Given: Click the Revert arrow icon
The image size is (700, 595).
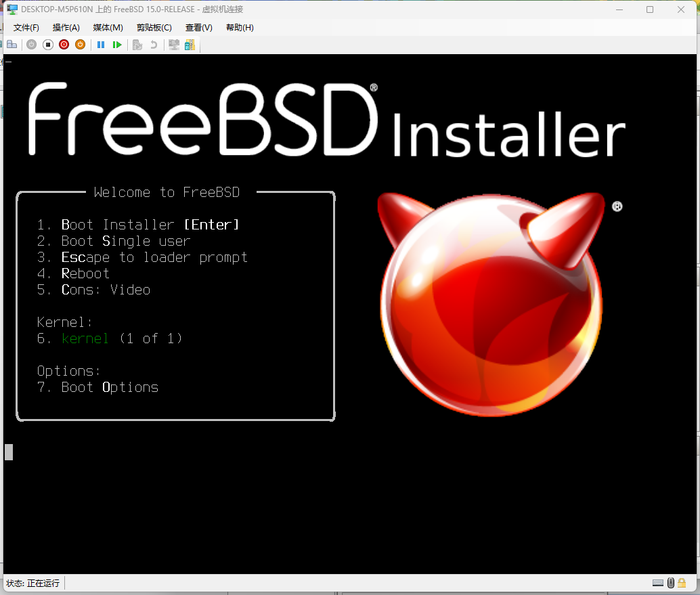Looking at the screenshot, I should 154,45.
